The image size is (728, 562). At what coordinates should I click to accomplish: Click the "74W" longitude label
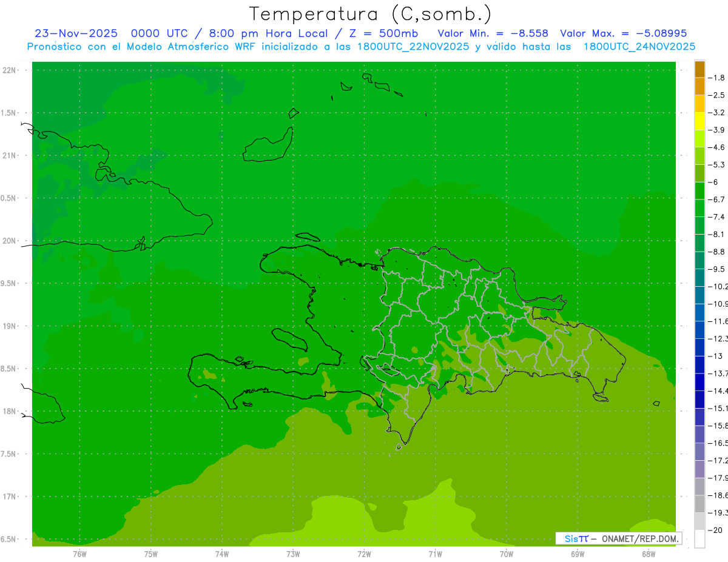click(x=222, y=554)
